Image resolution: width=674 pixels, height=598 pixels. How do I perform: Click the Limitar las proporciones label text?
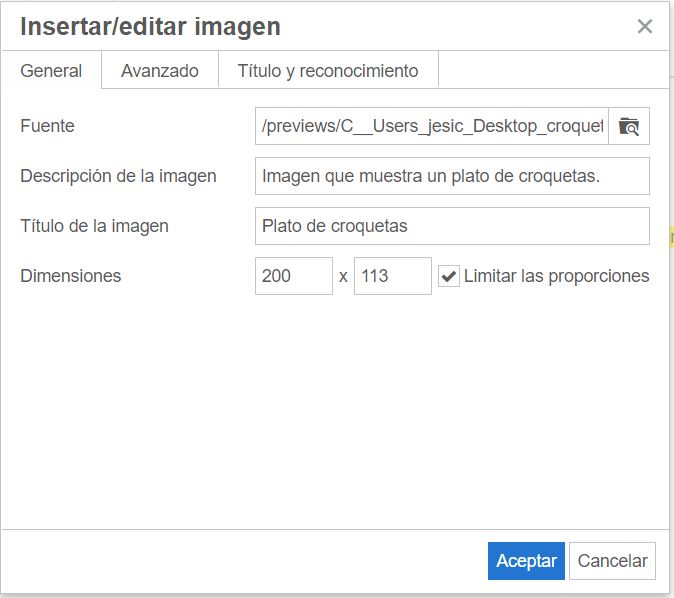(x=556, y=276)
